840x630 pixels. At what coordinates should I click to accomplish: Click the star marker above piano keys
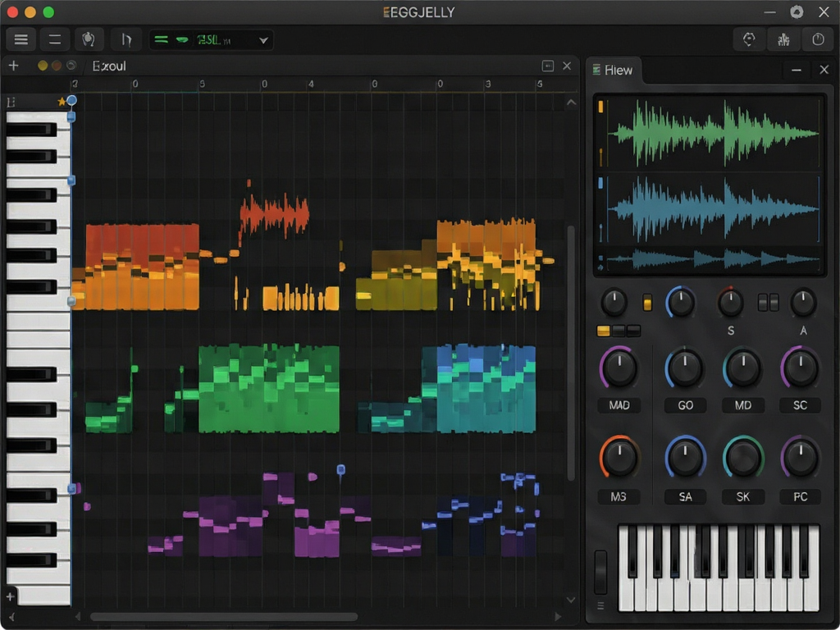[61, 101]
